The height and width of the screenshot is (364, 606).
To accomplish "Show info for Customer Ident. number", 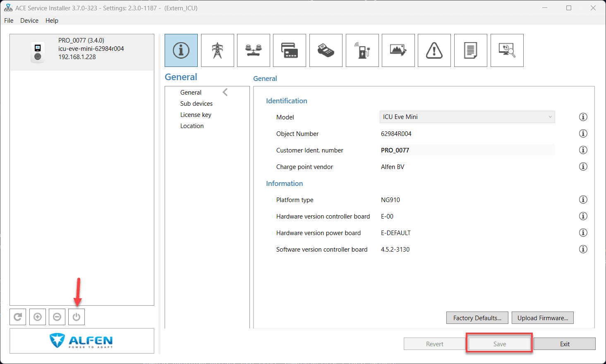I will tap(583, 150).
